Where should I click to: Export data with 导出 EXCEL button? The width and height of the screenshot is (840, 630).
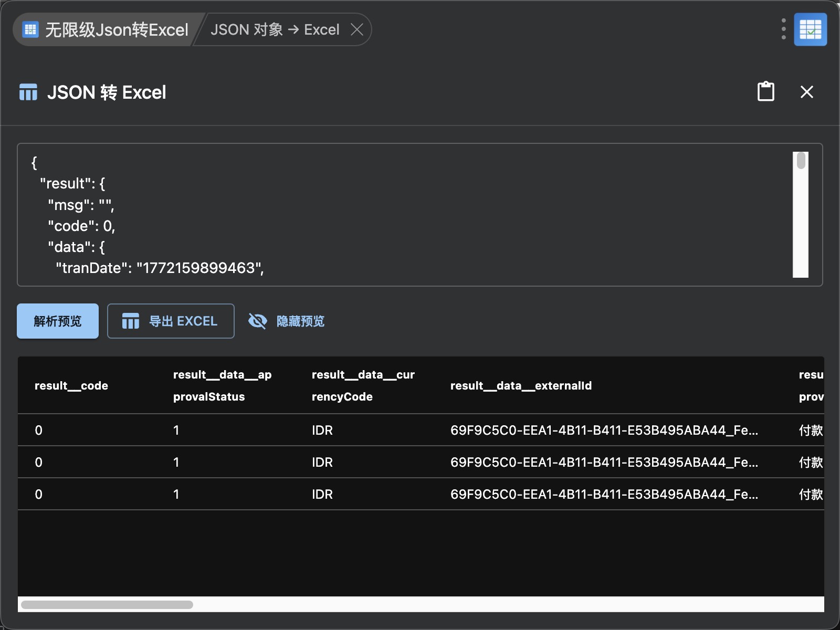pos(171,321)
